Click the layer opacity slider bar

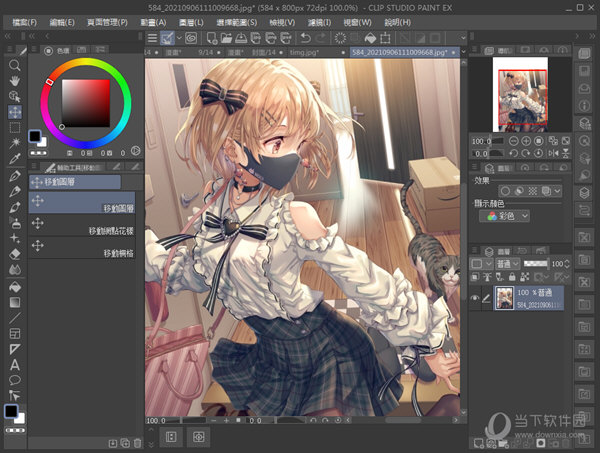tap(535, 264)
